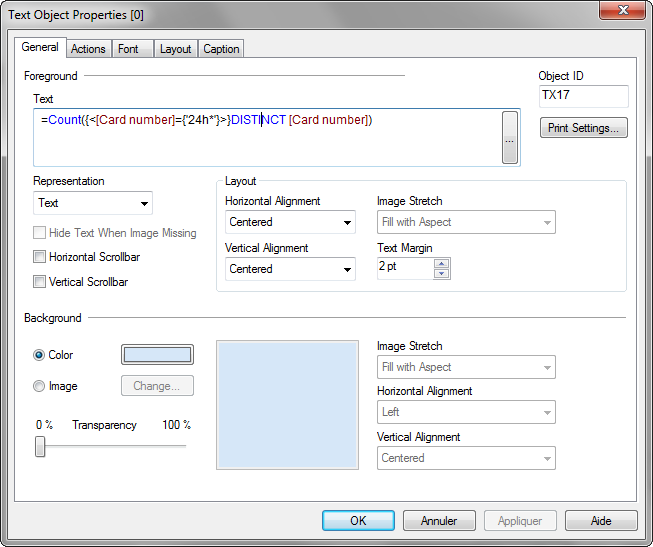653x547 pixels.
Task: Switch to the Actions tab
Action: 88,49
